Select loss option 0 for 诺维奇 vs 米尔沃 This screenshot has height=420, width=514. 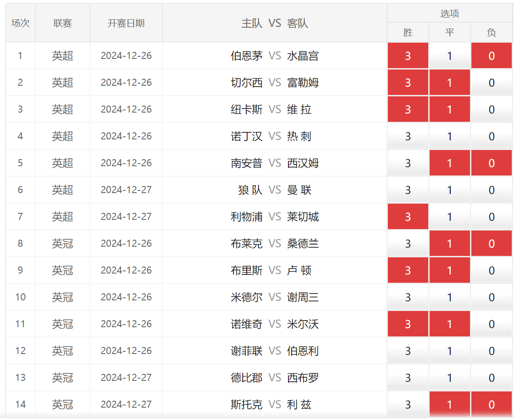pyautogui.click(x=492, y=324)
